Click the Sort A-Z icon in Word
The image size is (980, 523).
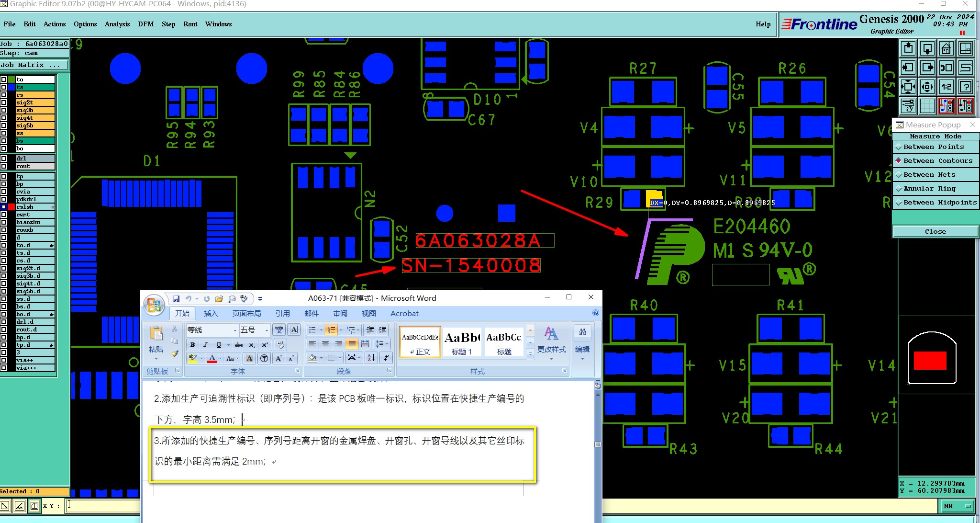click(371, 358)
